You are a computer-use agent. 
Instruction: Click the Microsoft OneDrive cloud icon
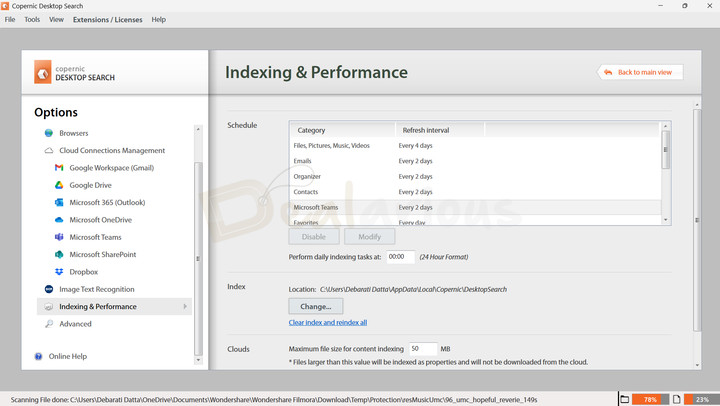[59, 220]
